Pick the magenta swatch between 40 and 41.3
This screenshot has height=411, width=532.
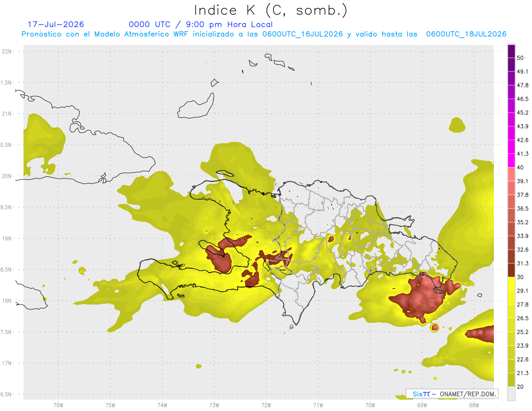point(511,160)
